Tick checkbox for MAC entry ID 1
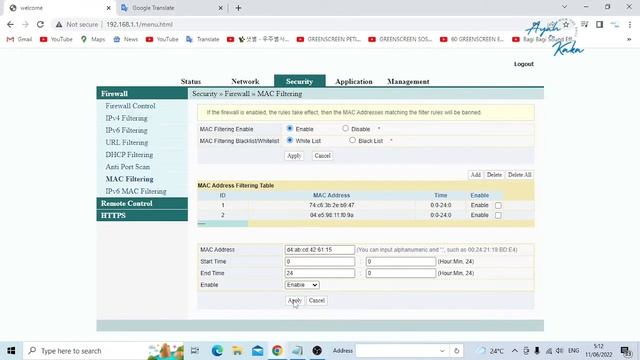The height and width of the screenshot is (360, 640). (498, 205)
